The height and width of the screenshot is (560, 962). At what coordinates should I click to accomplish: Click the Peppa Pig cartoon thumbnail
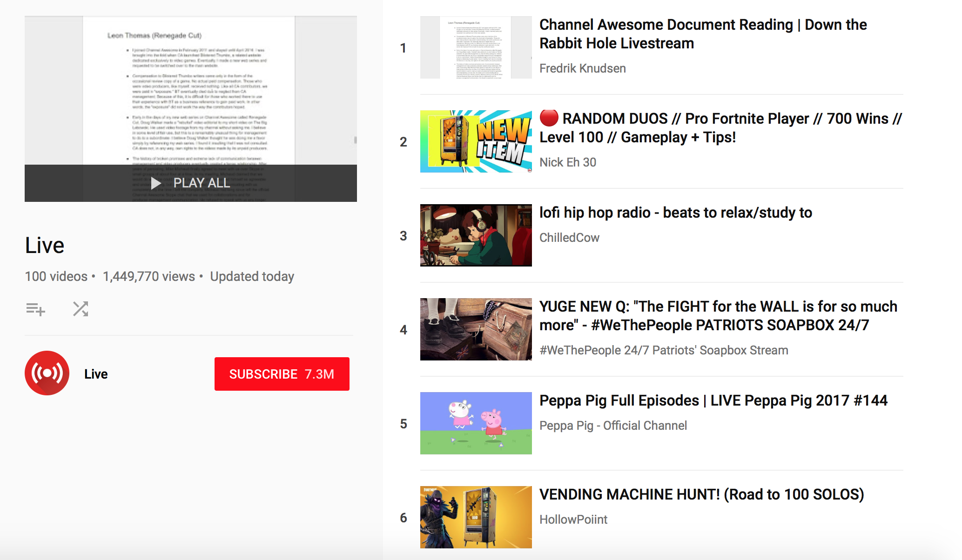click(x=476, y=423)
